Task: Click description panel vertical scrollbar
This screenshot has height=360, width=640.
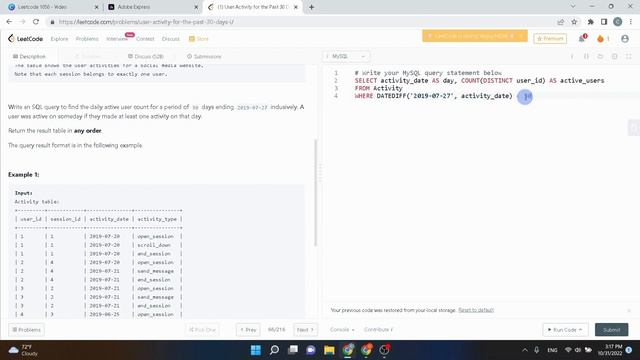Action: click(x=316, y=193)
